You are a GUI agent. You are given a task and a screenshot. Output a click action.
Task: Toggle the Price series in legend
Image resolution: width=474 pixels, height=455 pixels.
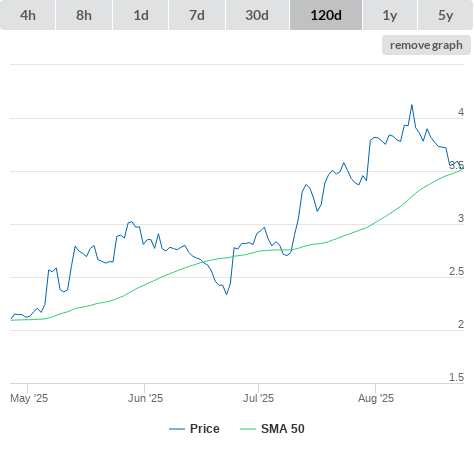click(x=194, y=429)
